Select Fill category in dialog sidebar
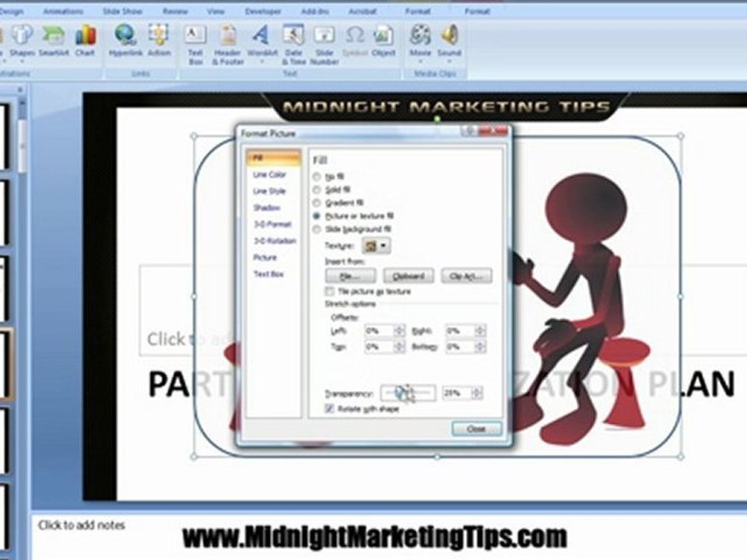Image resolution: width=747 pixels, height=560 pixels. coord(273,158)
